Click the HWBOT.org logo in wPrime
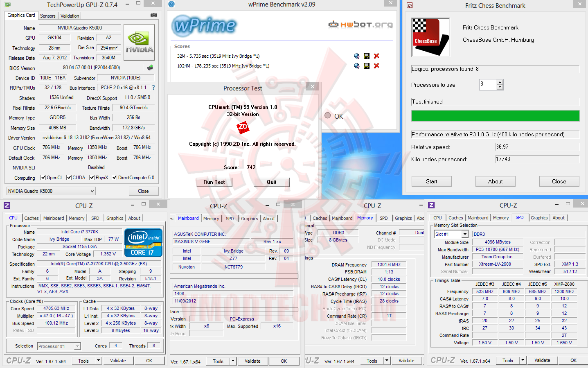 [x=360, y=25]
